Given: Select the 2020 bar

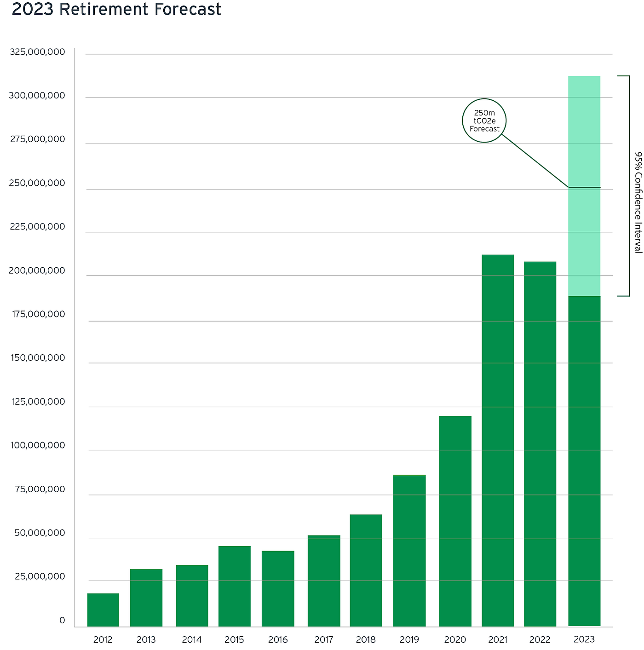Looking at the screenshot, I should pos(455,521).
